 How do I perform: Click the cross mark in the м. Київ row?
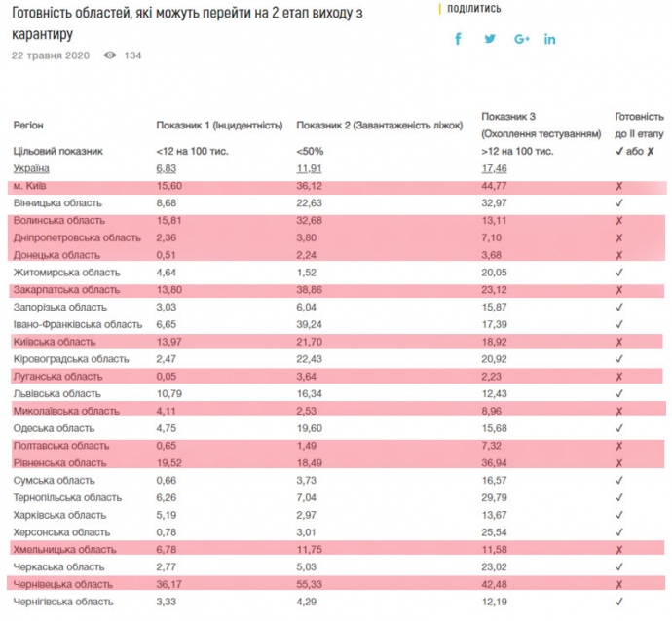(x=620, y=186)
